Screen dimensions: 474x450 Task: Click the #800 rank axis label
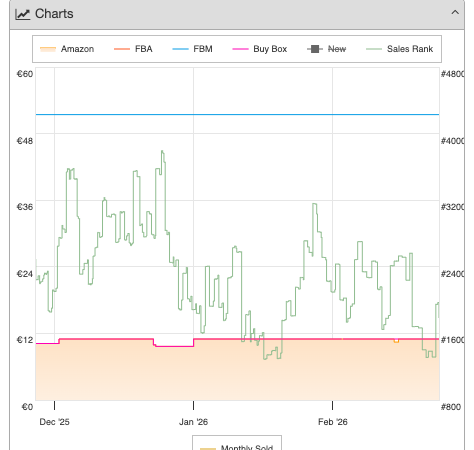451,407
